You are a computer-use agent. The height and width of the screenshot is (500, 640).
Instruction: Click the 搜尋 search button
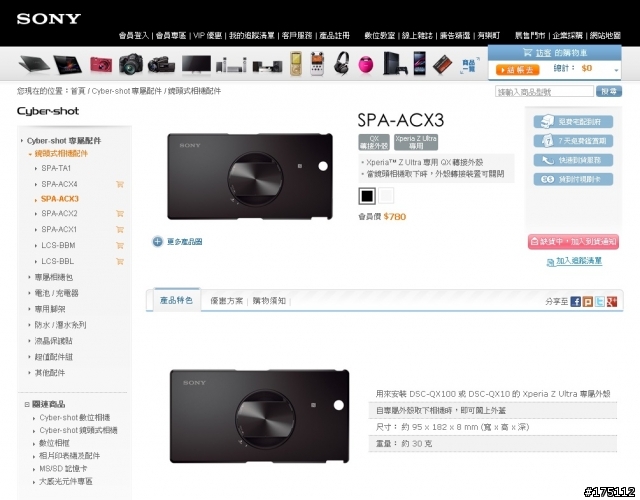pyautogui.click(x=609, y=91)
